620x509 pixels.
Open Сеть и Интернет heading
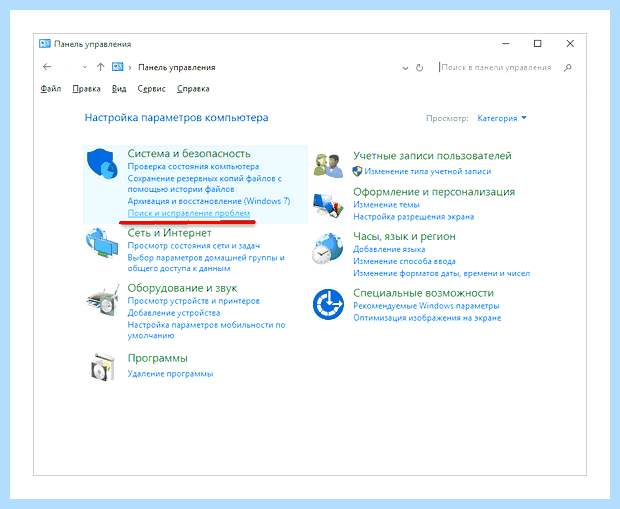(x=169, y=233)
